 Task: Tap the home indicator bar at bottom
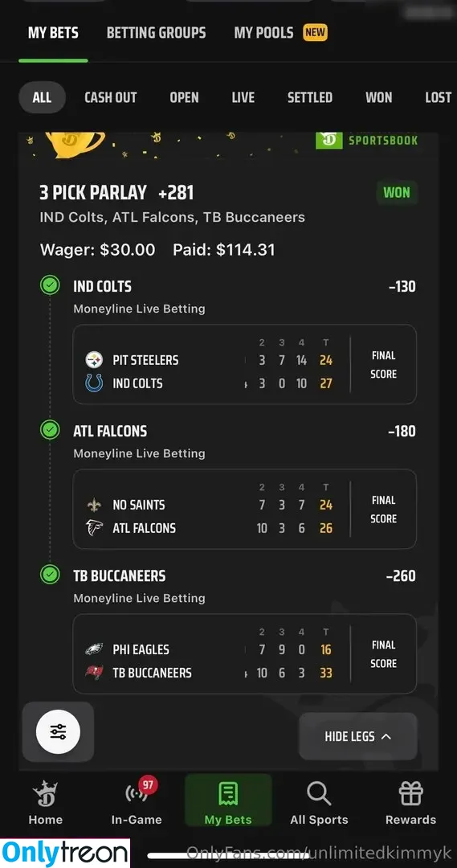click(228, 856)
